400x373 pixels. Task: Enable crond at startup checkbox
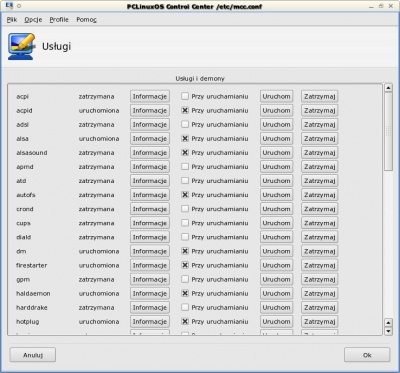(185, 209)
